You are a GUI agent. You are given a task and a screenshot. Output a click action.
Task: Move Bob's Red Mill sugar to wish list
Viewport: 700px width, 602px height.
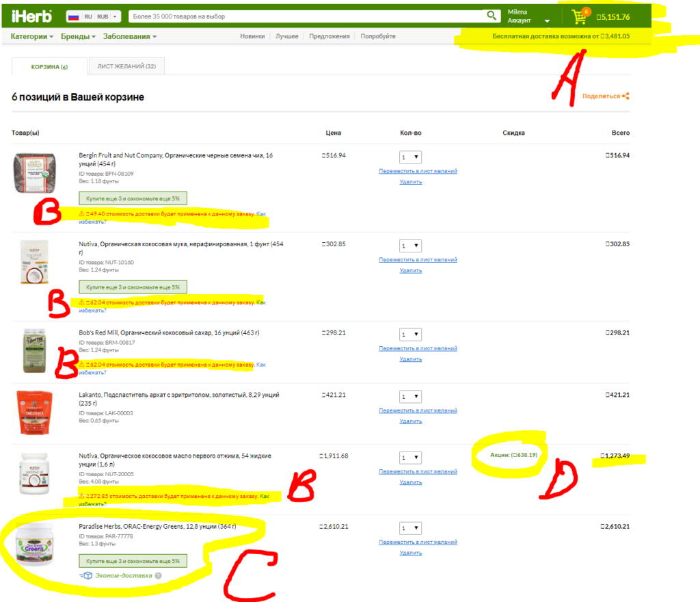click(418, 348)
